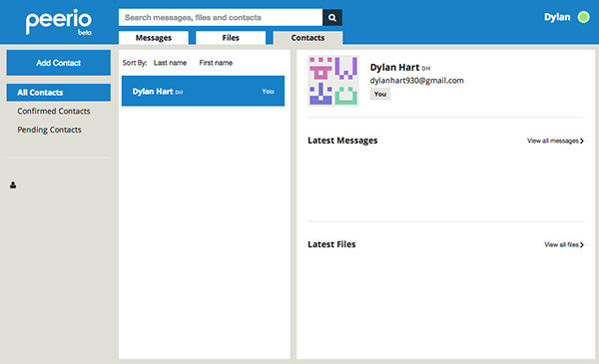This screenshot has height=364, width=599.
Task: Click the Dylan Hart name in profile panel
Action: click(394, 67)
